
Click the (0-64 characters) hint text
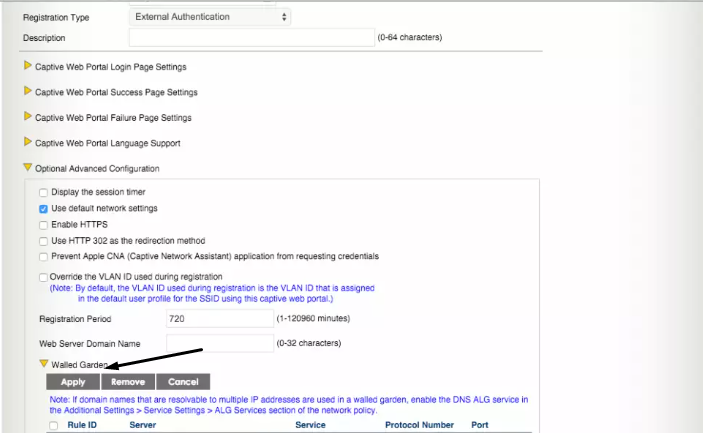410,37
